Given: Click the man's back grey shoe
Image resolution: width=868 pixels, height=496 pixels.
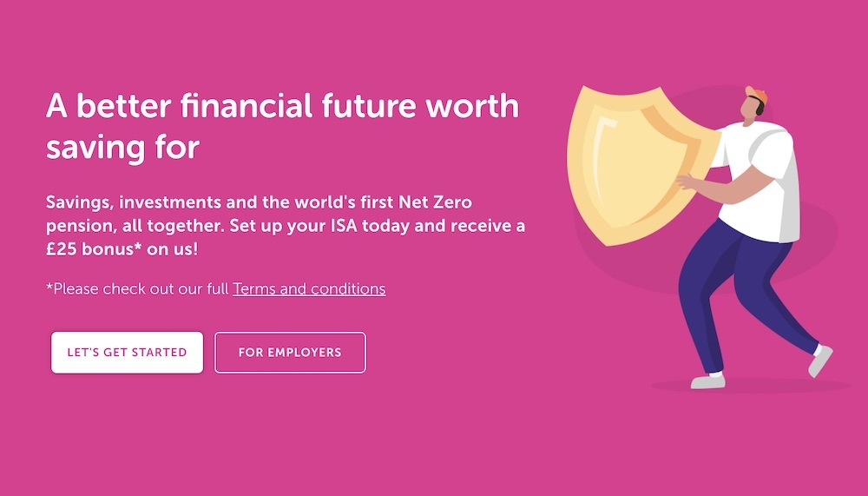Looking at the screenshot, I should (820, 360).
